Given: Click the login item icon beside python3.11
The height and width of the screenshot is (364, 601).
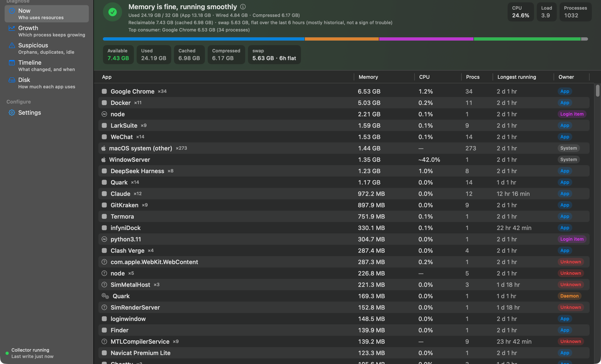Looking at the screenshot, I should point(104,239).
